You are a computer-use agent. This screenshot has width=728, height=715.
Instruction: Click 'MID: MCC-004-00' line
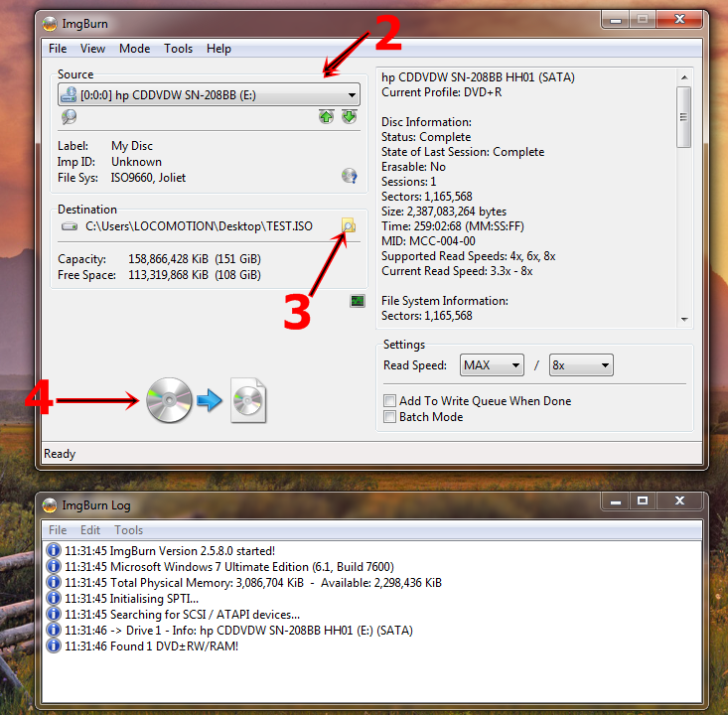[x=428, y=241]
